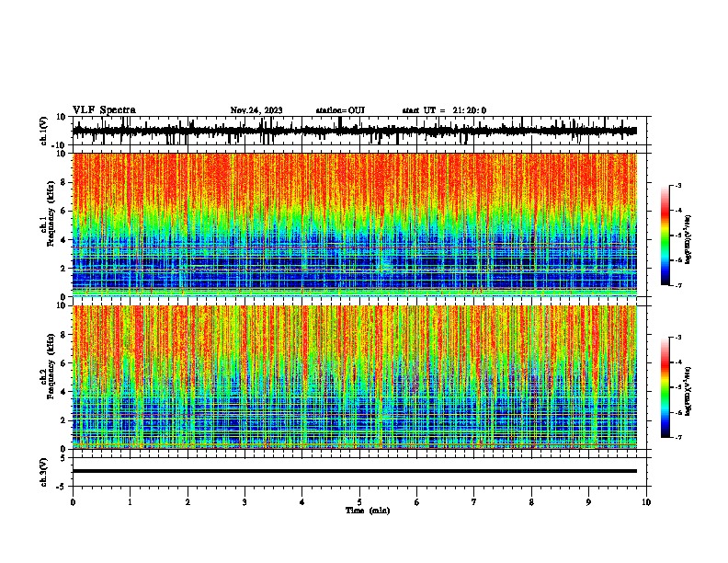Click the "VLF Spectra" plot title

(x=104, y=110)
